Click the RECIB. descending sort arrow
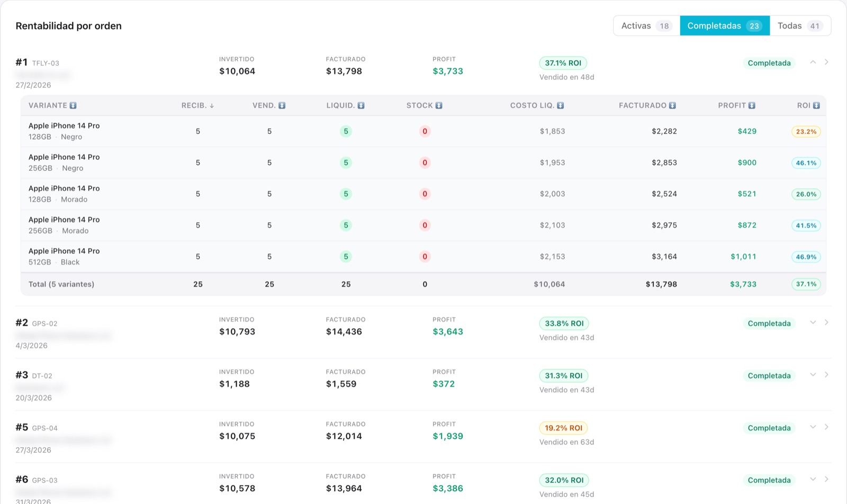847x504 pixels. [212, 106]
